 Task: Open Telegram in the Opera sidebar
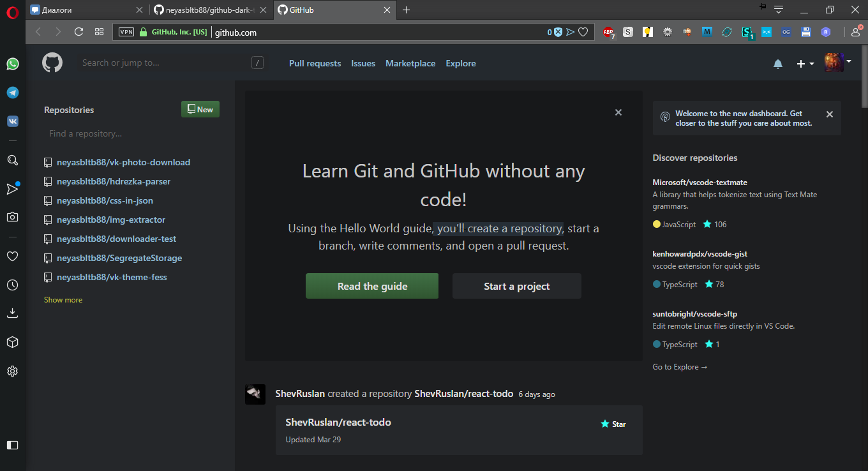(x=12, y=93)
